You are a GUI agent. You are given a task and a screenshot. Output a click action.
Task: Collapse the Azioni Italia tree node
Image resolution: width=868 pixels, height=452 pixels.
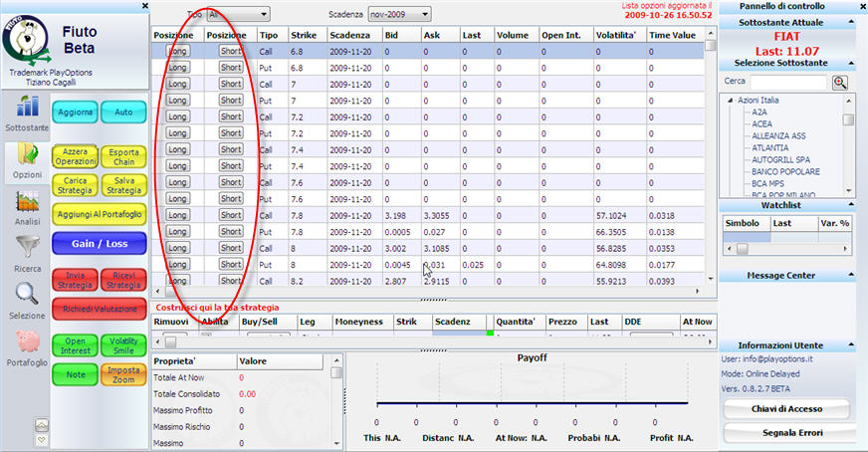tap(731, 101)
